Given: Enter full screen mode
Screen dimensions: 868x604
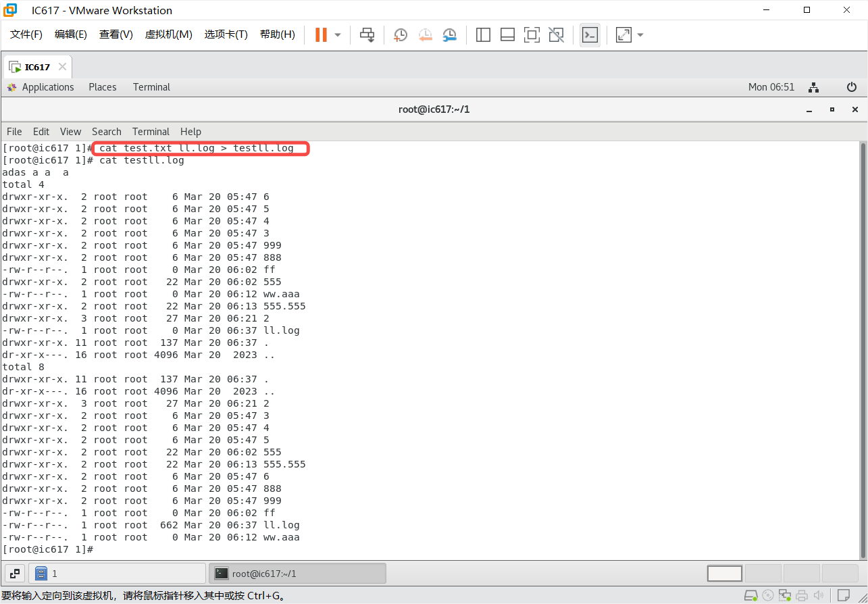Looking at the screenshot, I should tap(532, 34).
